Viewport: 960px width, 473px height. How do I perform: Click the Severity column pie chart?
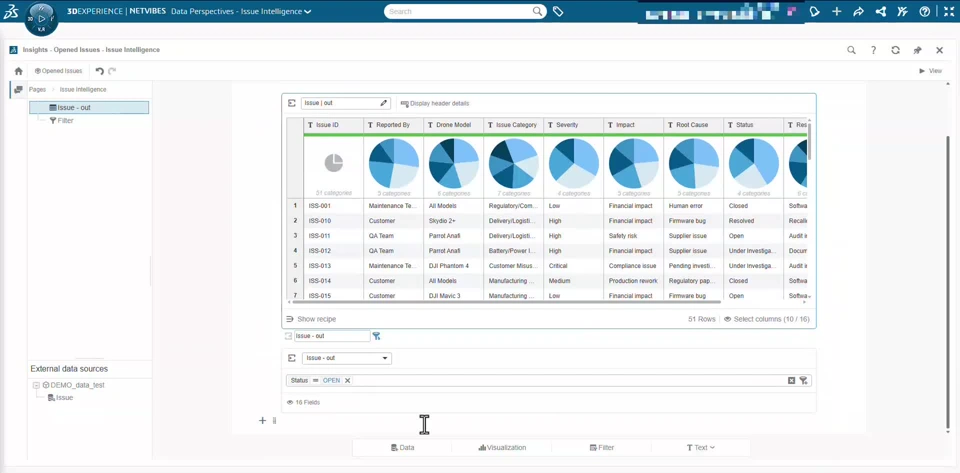pyautogui.click(x=574, y=163)
